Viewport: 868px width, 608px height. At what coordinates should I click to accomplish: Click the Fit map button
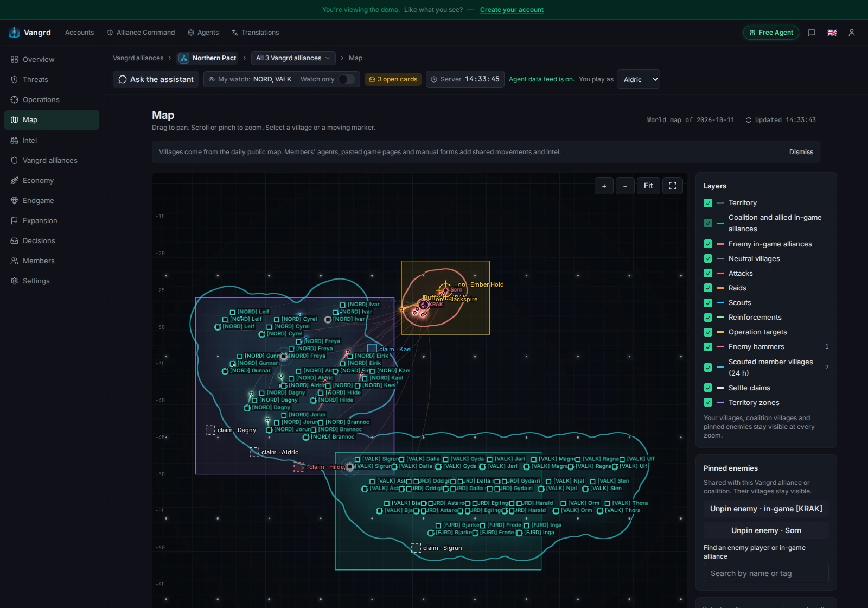[648, 186]
